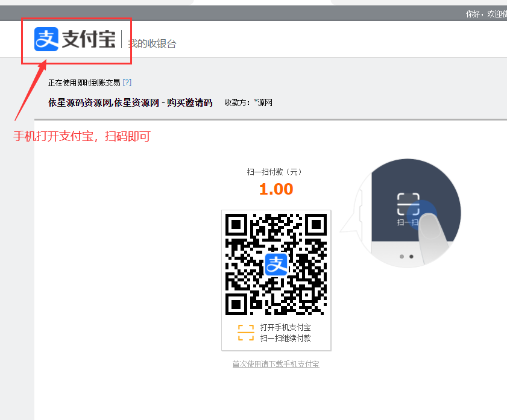Click order title 依星源码资源网 购买邀请码
This screenshot has width=507, height=420.
pos(130,102)
